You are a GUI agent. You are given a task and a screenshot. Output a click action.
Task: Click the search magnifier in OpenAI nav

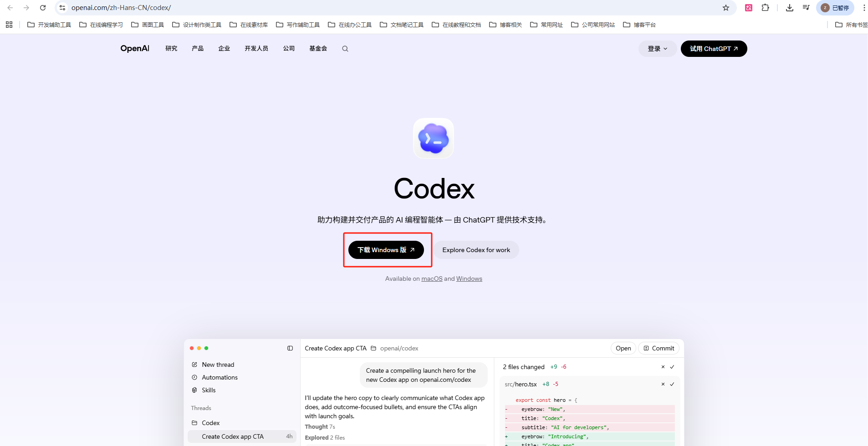(345, 49)
